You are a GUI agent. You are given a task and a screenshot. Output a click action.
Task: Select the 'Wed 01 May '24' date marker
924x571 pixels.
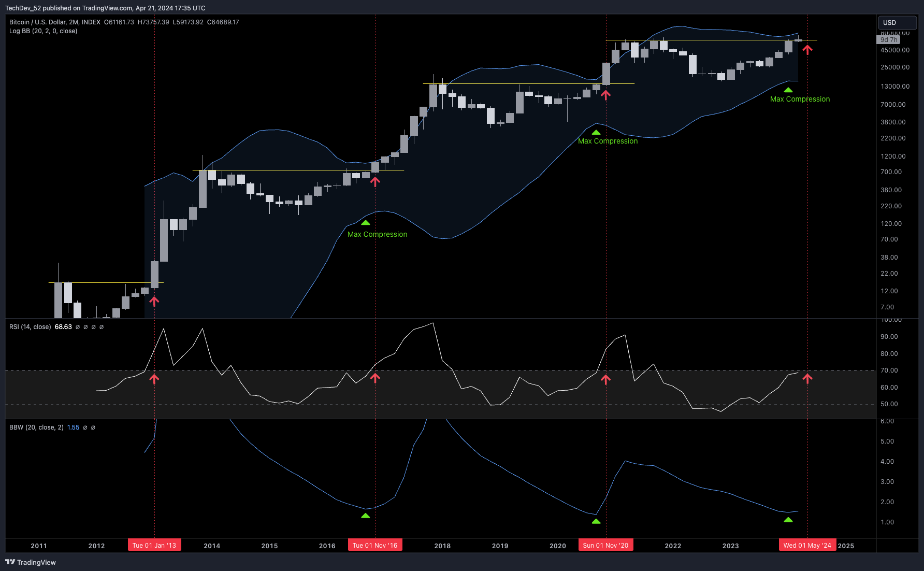click(807, 545)
